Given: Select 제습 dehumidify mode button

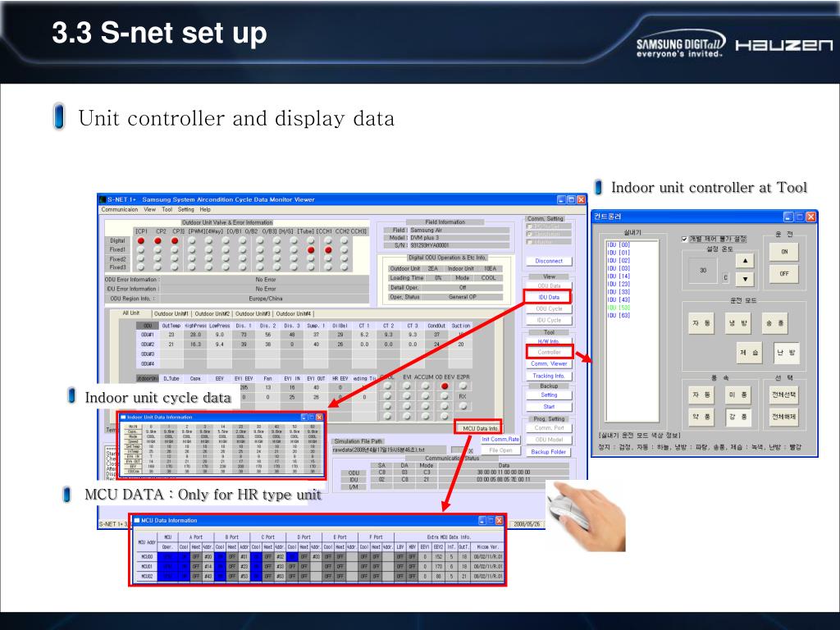Looking at the screenshot, I should (x=749, y=353).
